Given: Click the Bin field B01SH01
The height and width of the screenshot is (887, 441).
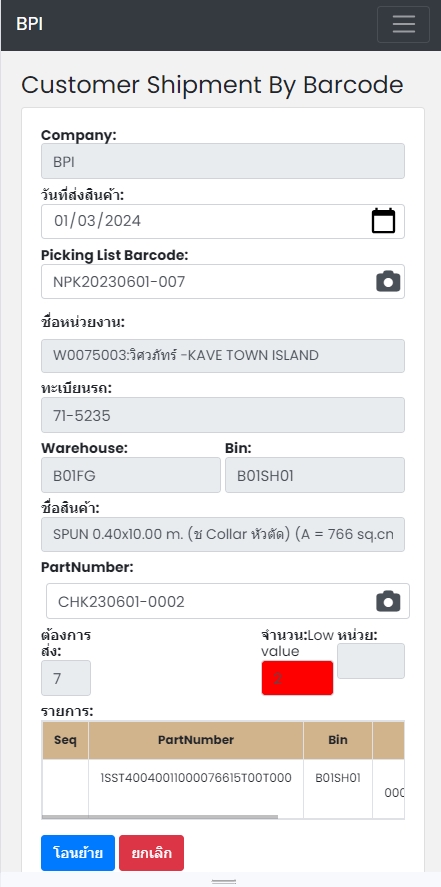Looking at the screenshot, I should coord(315,475).
